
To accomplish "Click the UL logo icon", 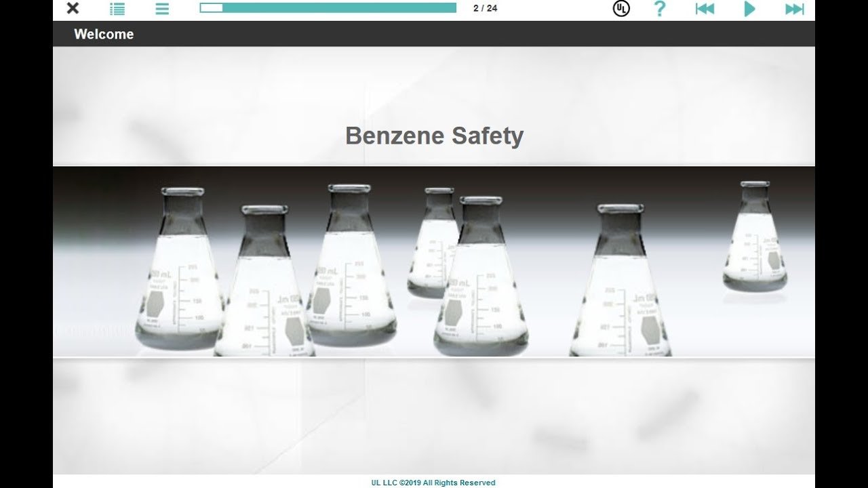I will [620, 9].
